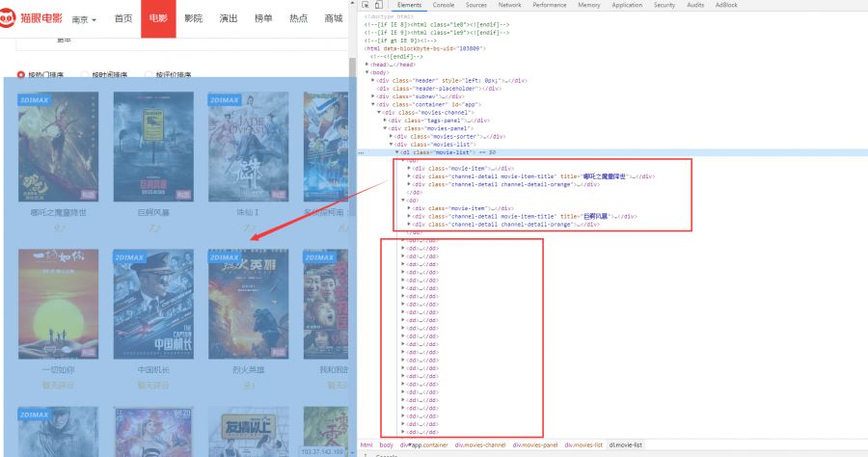
Task: Collapse the div class movies-channel node
Action: [379, 112]
